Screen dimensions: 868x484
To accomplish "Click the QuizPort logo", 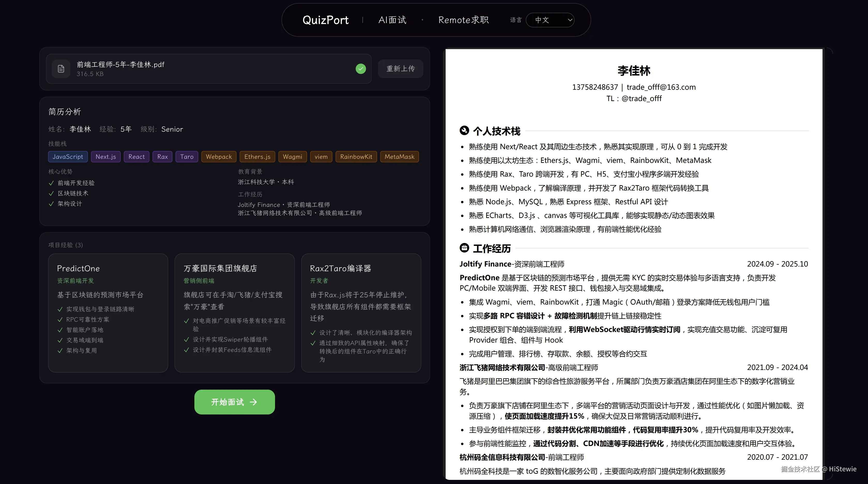I will click(325, 20).
